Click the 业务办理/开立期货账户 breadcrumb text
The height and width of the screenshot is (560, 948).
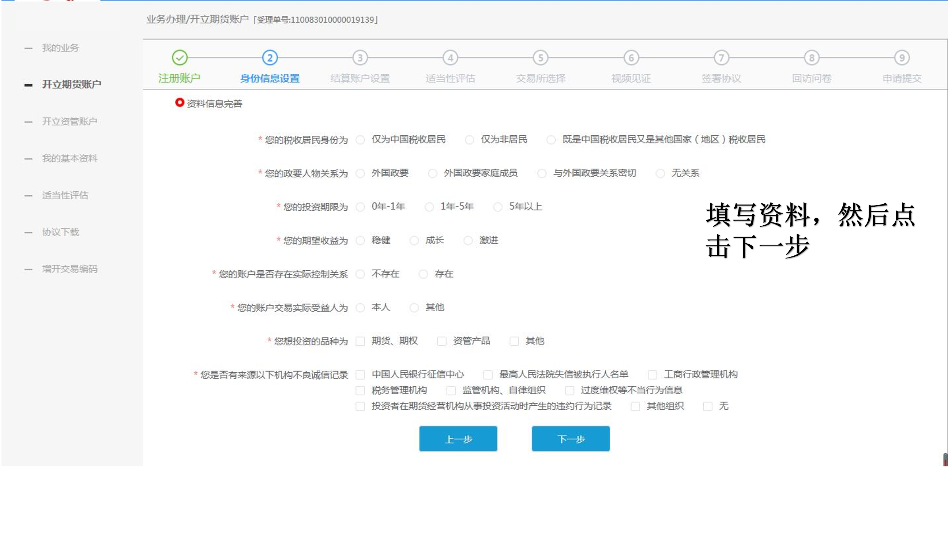[x=197, y=19]
